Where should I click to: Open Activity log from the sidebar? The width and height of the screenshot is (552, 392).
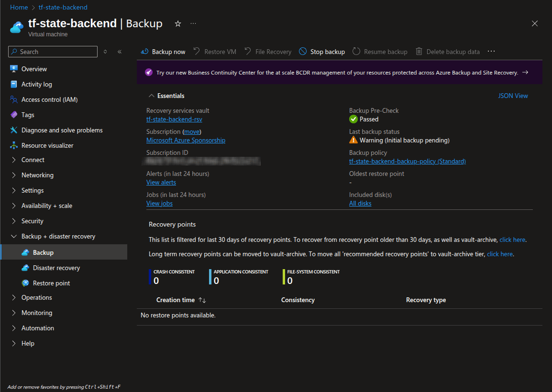[x=36, y=84]
